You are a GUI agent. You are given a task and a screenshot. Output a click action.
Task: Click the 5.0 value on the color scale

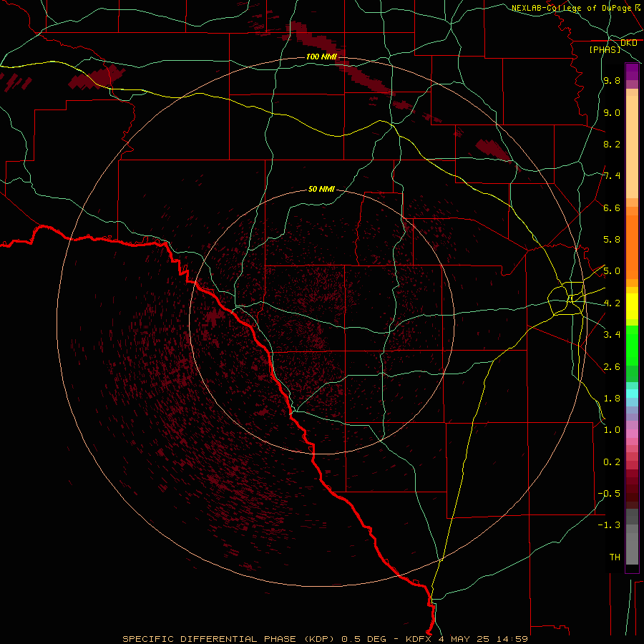pos(612,271)
